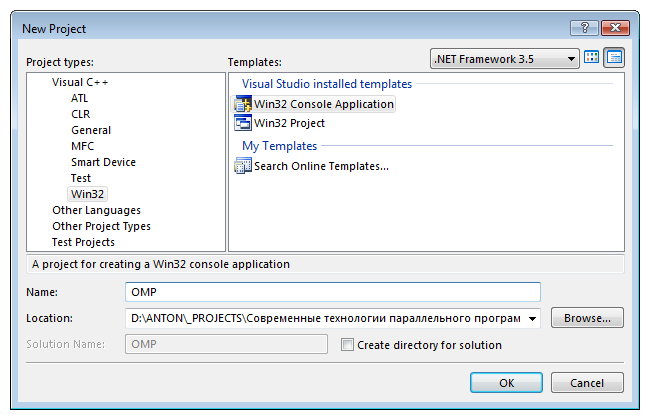
Task: Choose the ATL project type
Action: pos(79,98)
